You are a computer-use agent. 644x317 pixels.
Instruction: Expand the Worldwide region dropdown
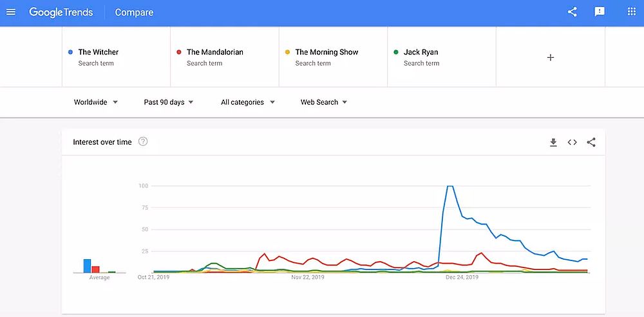click(x=96, y=102)
